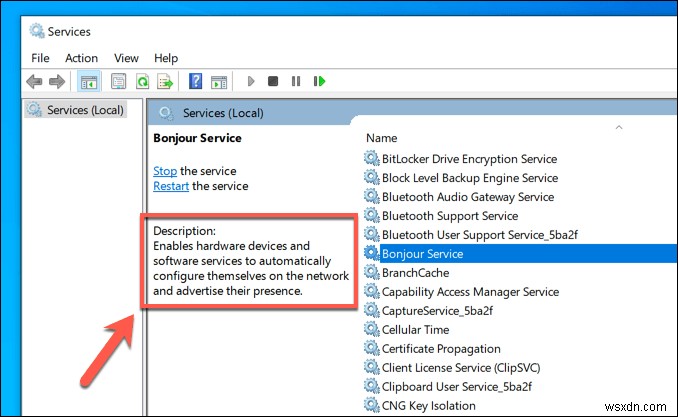Open the Properties toolbar icon
This screenshot has width=678, height=417.
tap(118, 81)
